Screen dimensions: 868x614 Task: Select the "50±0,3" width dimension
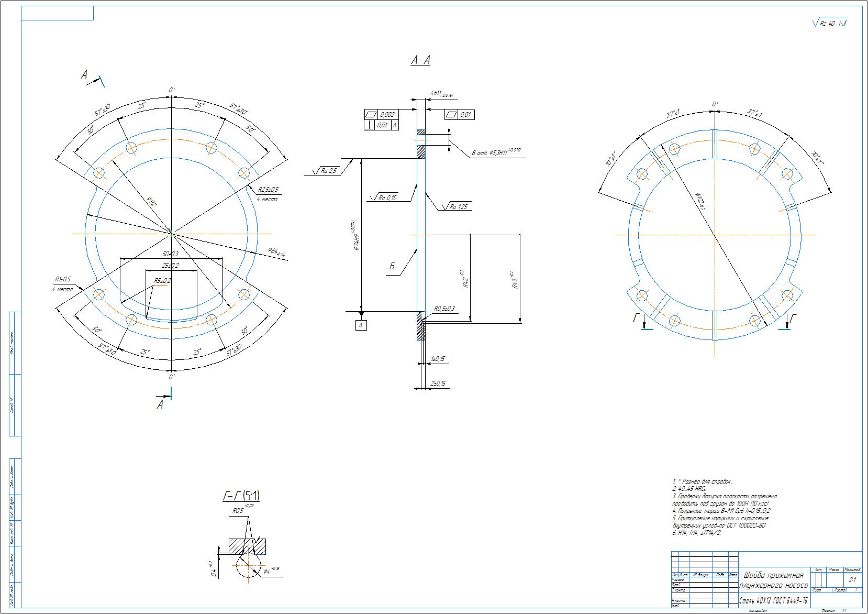[x=170, y=254]
